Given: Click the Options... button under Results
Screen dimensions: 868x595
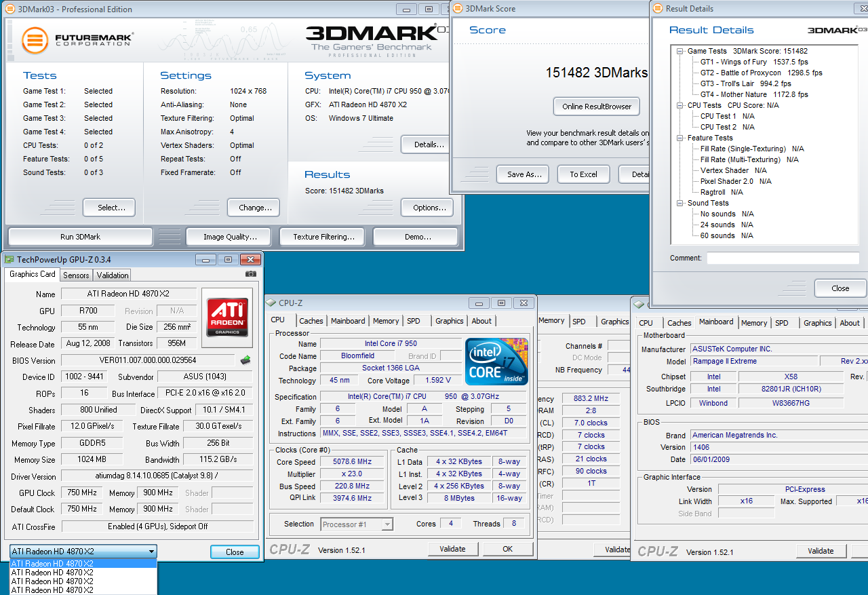Looking at the screenshot, I should (428, 208).
